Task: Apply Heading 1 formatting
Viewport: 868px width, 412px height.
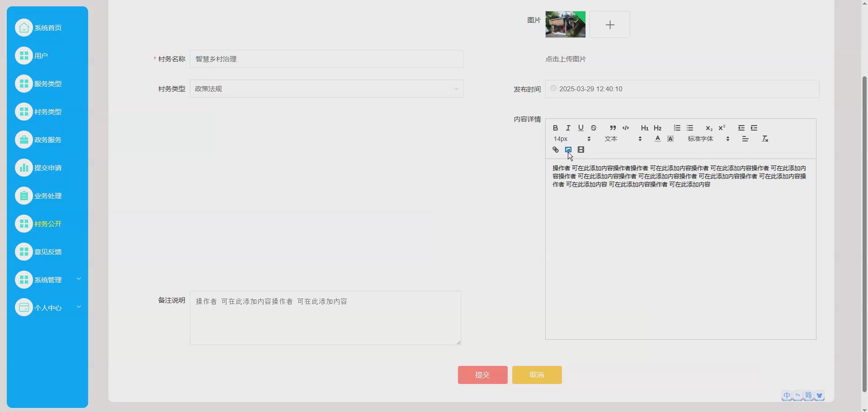Action: [x=645, y=128]
